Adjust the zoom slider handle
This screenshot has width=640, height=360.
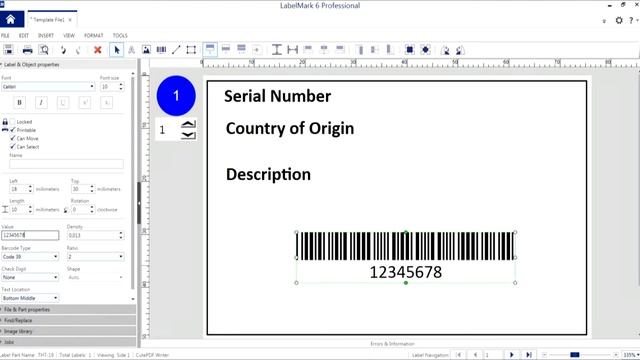tap(575, 355)
